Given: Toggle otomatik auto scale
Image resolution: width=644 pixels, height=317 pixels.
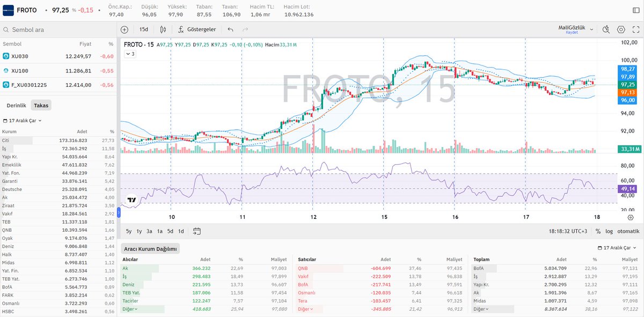Looking at the screenshot, I should [628, 231].
